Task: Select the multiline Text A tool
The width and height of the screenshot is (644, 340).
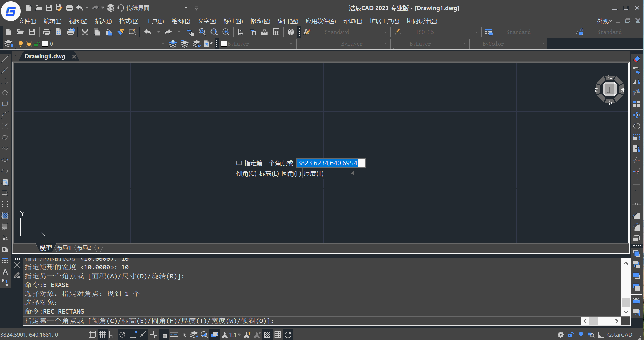Action: tap(5, 272)
